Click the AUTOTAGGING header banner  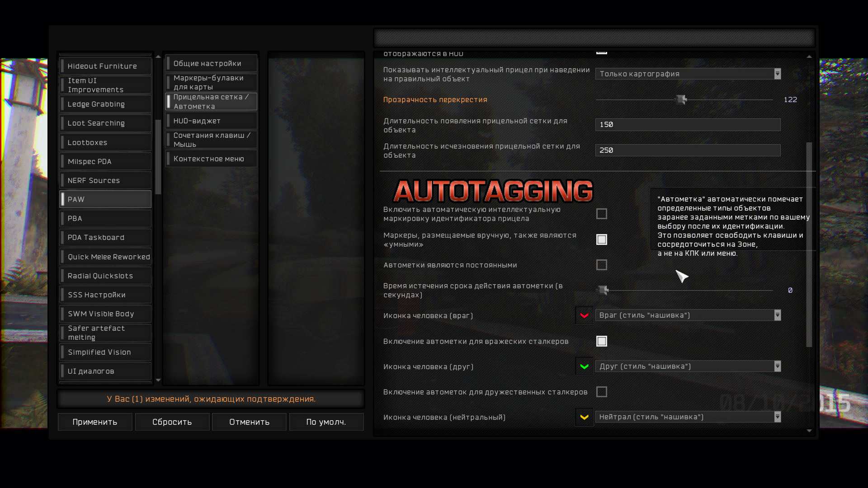(x=493, y=191)
